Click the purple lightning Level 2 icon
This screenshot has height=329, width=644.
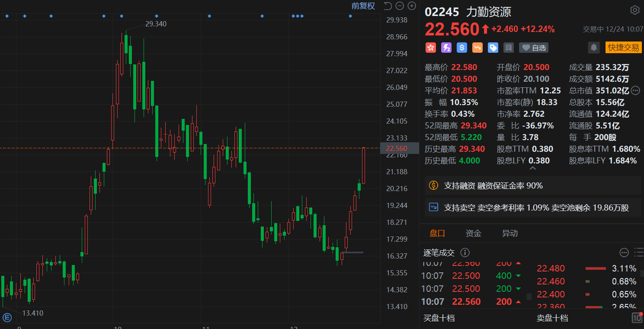click(446, 48)
